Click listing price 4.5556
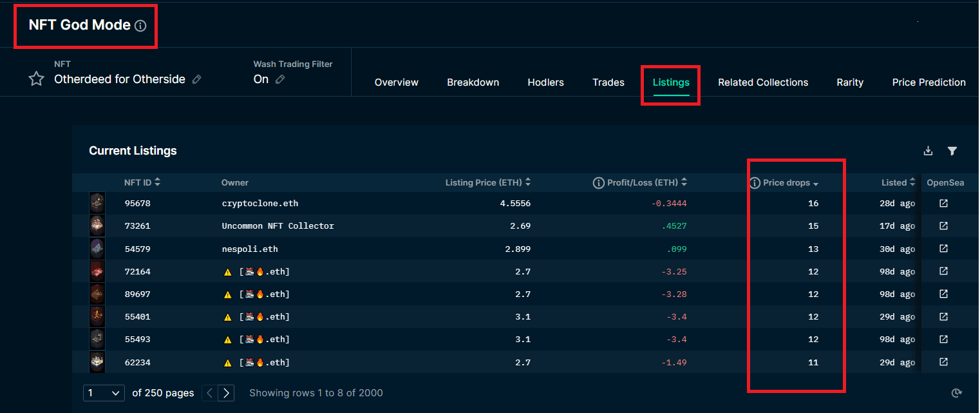The width and height of the screenshot is (980, 413). 515,204
